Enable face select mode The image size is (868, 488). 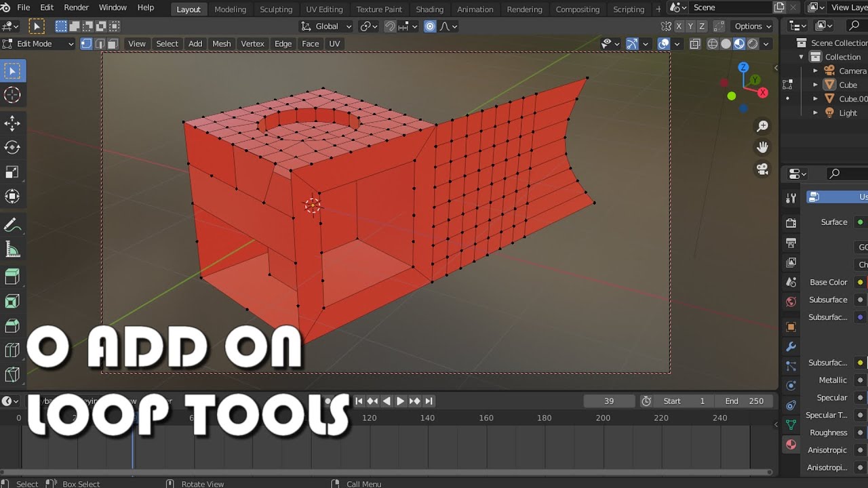(113, 43)
